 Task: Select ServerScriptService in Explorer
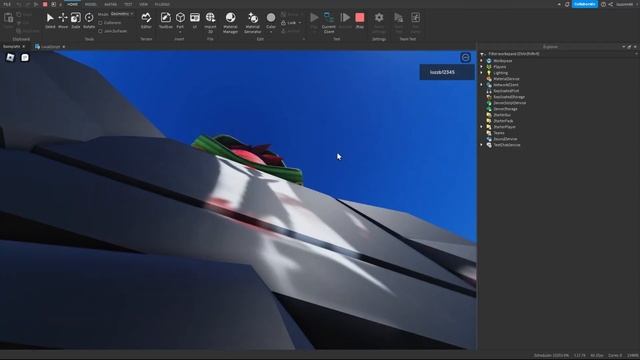pos(509,103)
